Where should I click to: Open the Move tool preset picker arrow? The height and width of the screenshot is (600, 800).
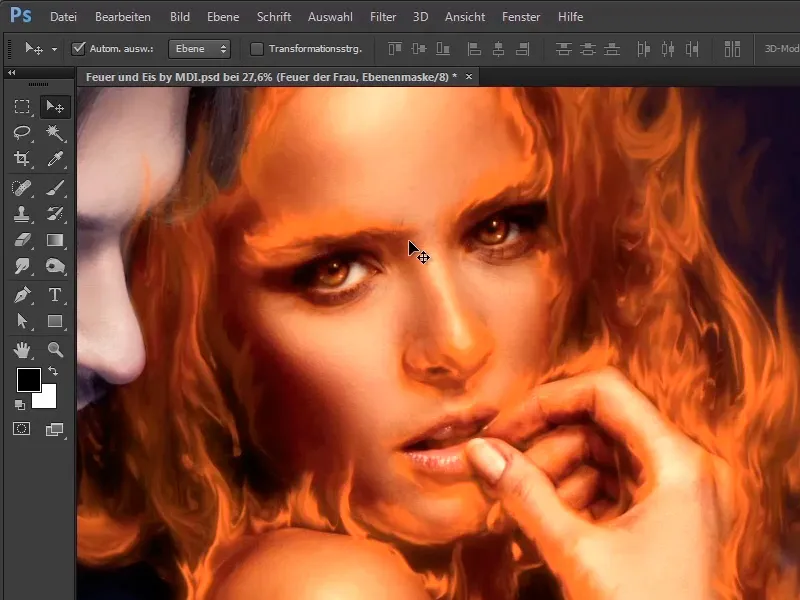54,49
